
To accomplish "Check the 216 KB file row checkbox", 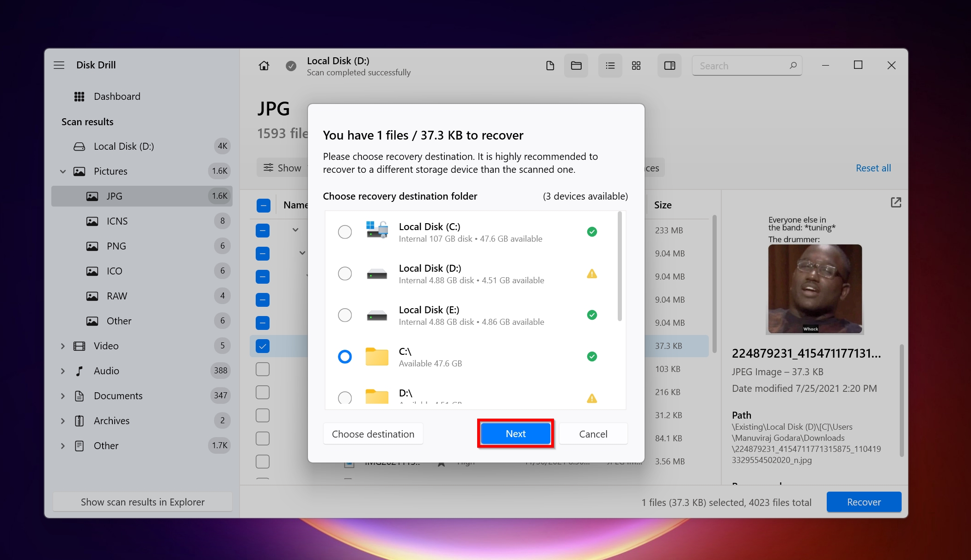I will point(263,392).
